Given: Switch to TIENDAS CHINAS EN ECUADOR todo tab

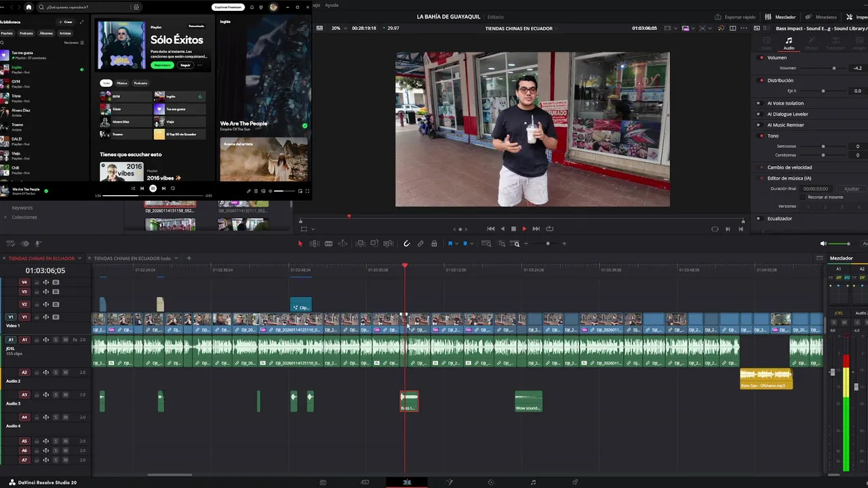Looking at the screenshot, I should pos(132,258).
